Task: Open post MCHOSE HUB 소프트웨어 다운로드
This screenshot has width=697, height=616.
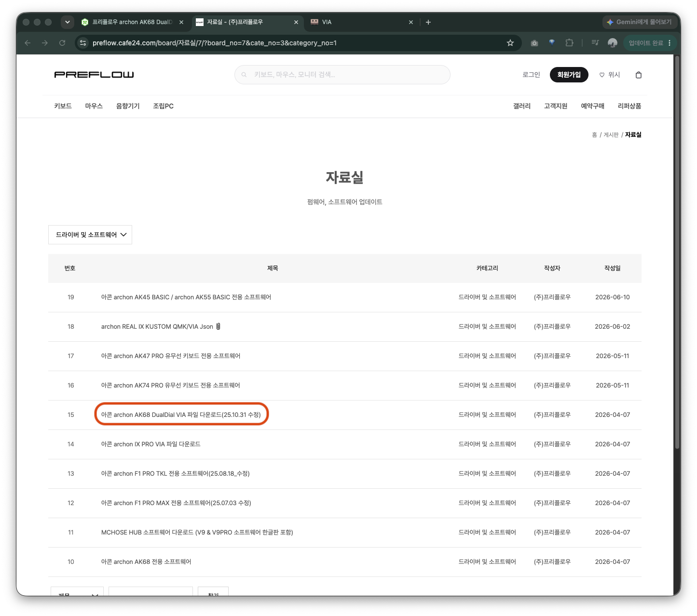Action: pos(197,533)
